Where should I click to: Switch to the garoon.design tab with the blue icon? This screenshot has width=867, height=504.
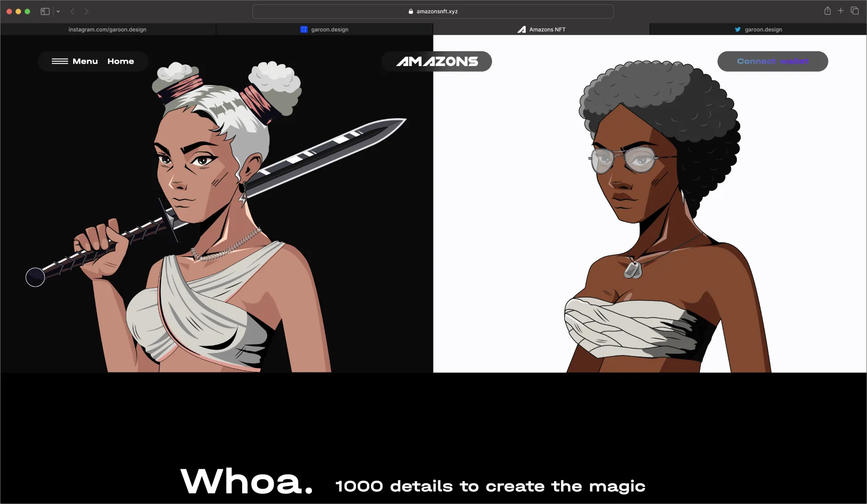325,29
